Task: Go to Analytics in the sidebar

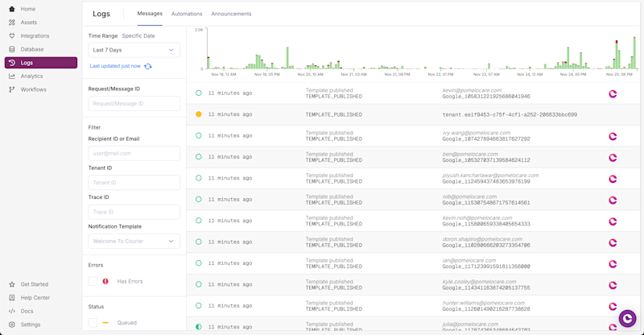Action: pyautogui.click(x=31, y=76)
